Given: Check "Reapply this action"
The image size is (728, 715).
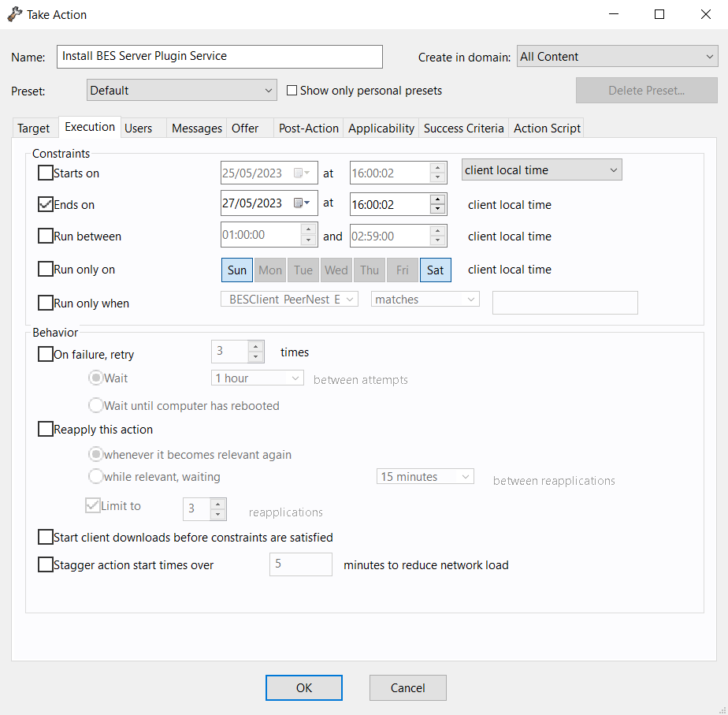Looking at the screenshot, I should pyautogui.click(x=45, y=429).
